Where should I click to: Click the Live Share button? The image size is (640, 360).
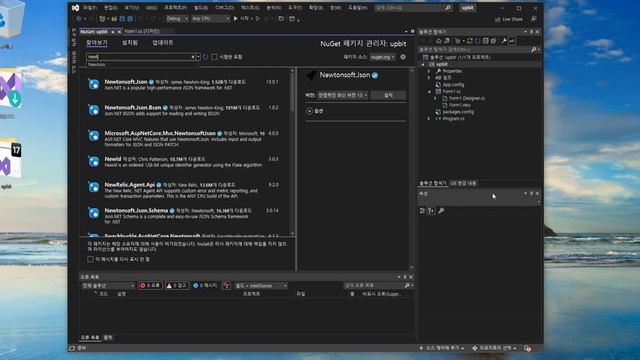(509, 19)
